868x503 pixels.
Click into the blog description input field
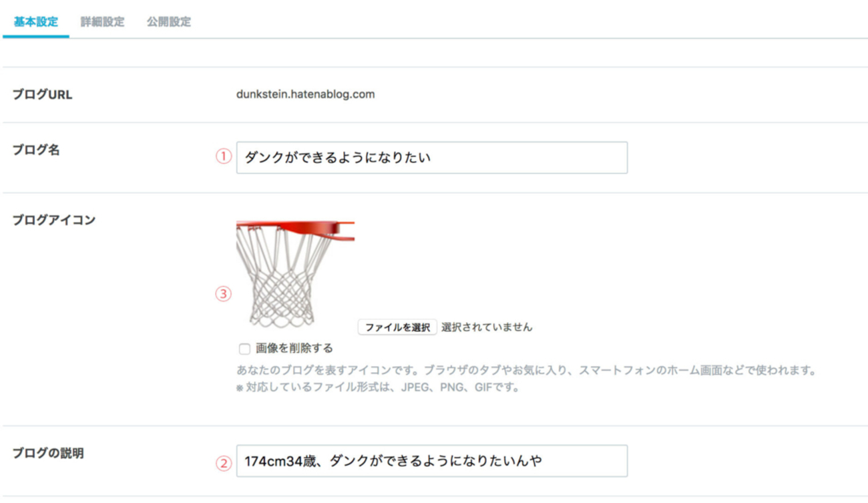[x=431, y=461]
